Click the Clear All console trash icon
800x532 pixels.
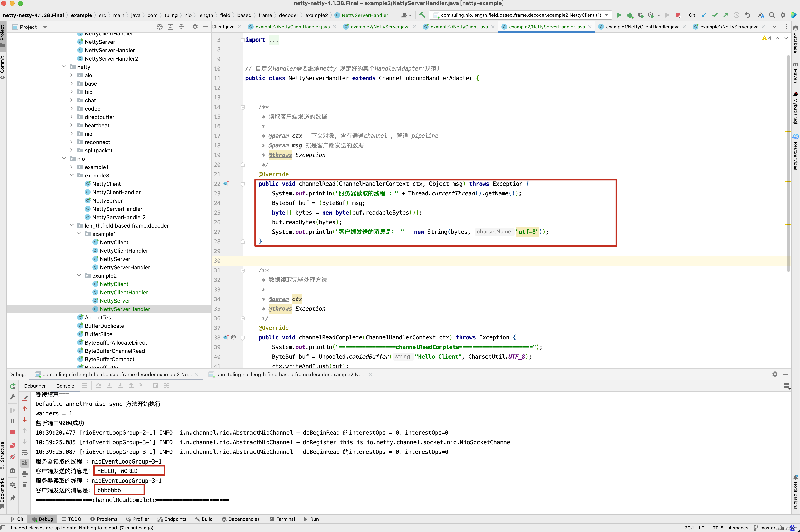click(x=24, y=485)
